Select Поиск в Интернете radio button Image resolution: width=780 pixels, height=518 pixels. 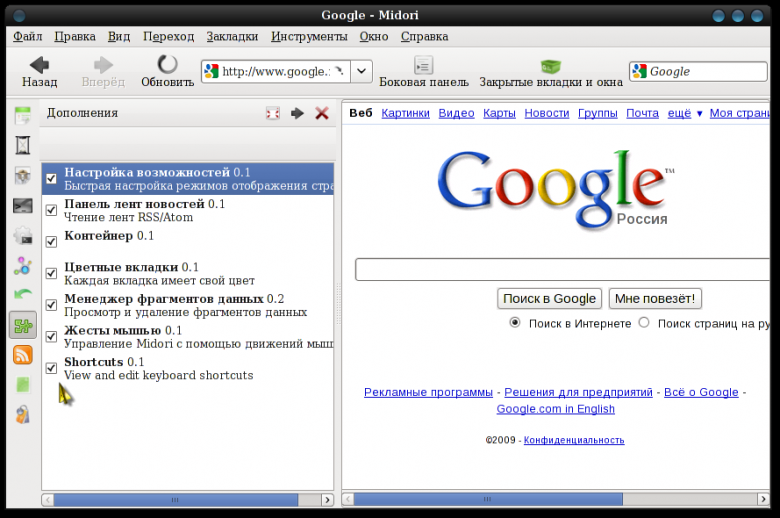tap(515, 322)
